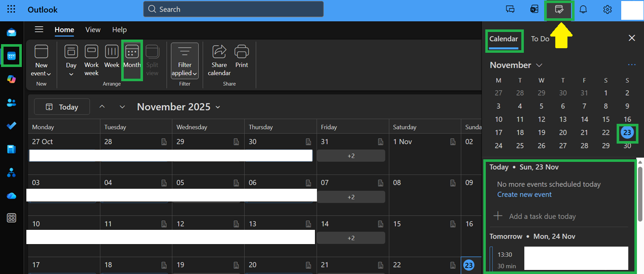Open Copilot in the left sidebar
644x274 pixels.
(11, 79)
